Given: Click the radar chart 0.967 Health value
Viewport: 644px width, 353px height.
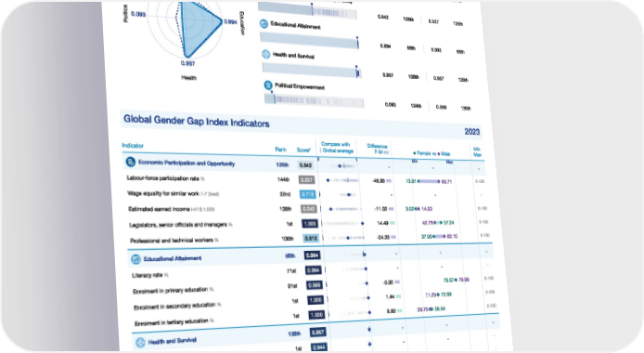Looking at the screenshot, I should pyautogui.click(x=187, y=63).
